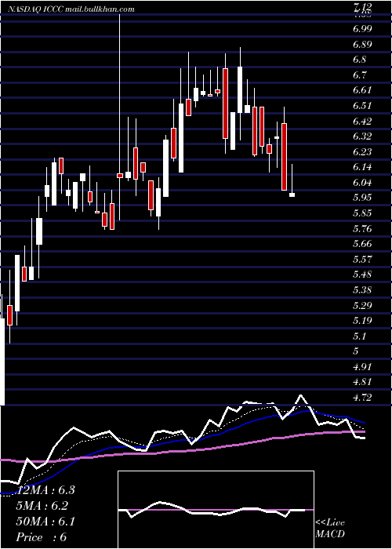Click the 6.7 price level label

coord(360,75)
